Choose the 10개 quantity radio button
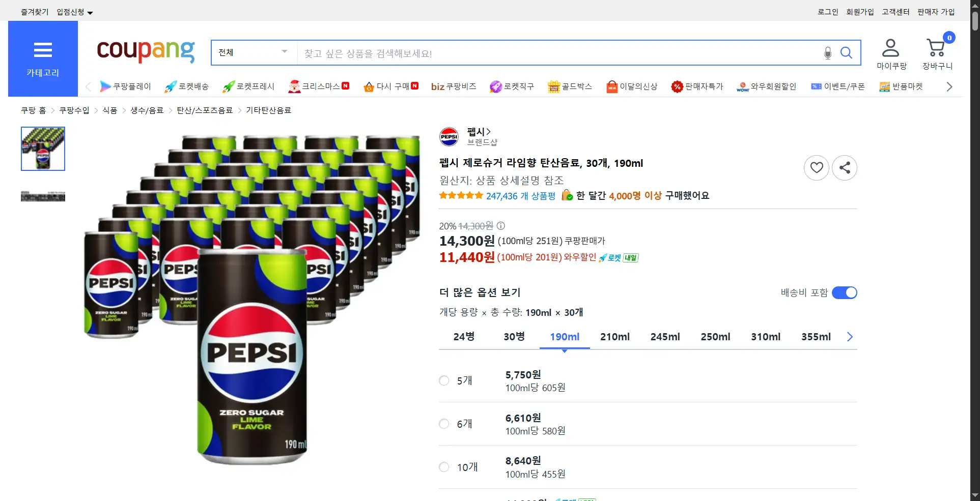This screenshot has height=501, width=980. pos(444,467)
